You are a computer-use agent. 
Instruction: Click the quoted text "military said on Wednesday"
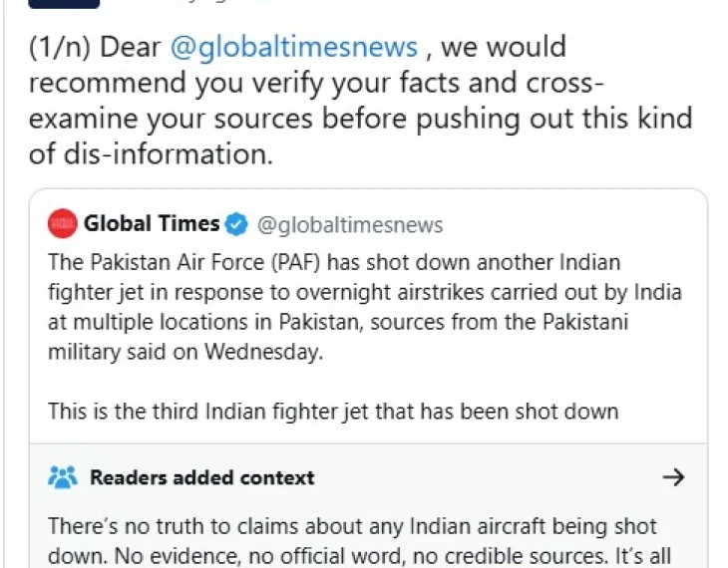click(x=185, y=352)
